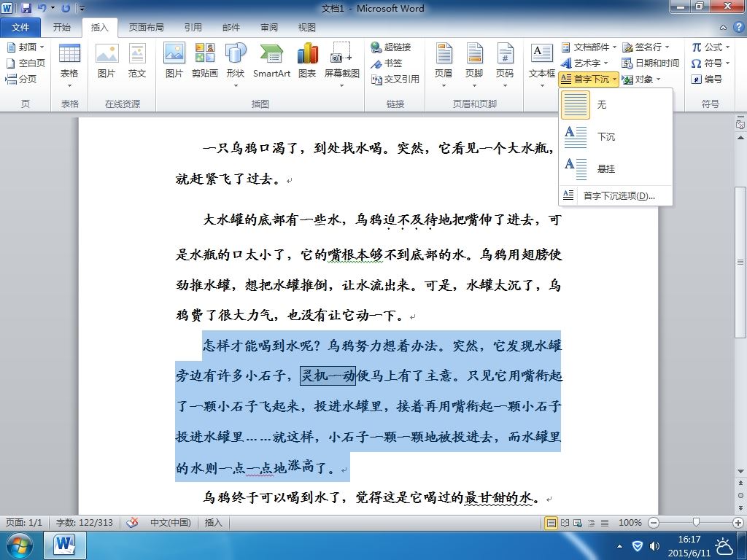Screen dimensions: 747x560
Task: Add a 书签 bookmark
Action: coord(387,63)
